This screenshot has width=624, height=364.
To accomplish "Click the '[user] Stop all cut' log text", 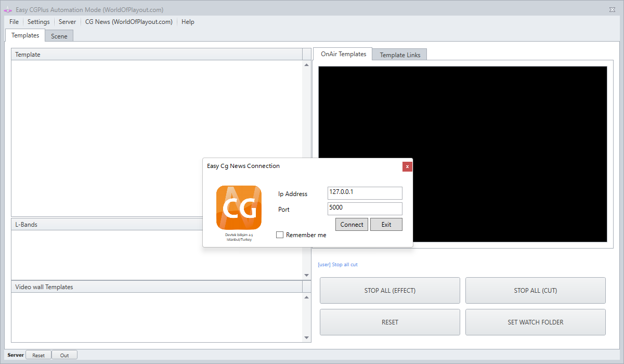I will click(x=338, y=265).
